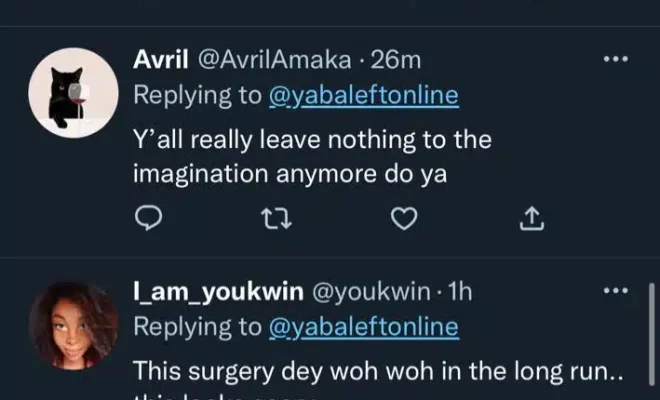
Task: Share Avril's tweet
Action: coord(532,217)
